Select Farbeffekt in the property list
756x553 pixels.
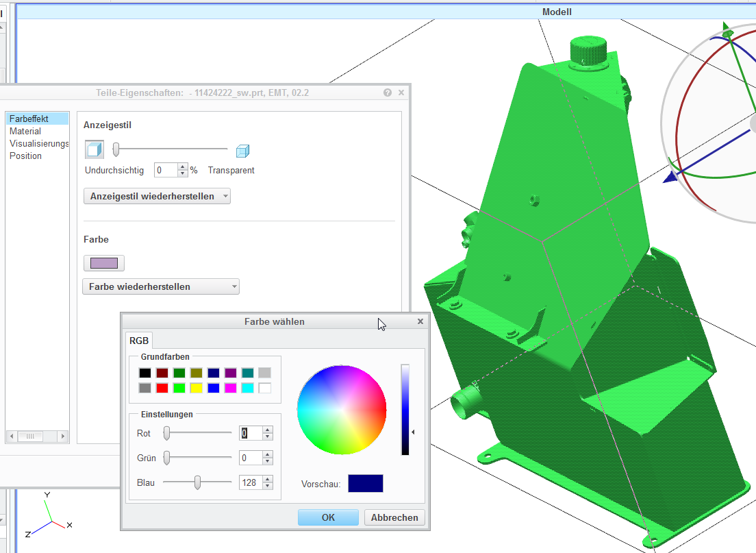click(x=37, y=119)
